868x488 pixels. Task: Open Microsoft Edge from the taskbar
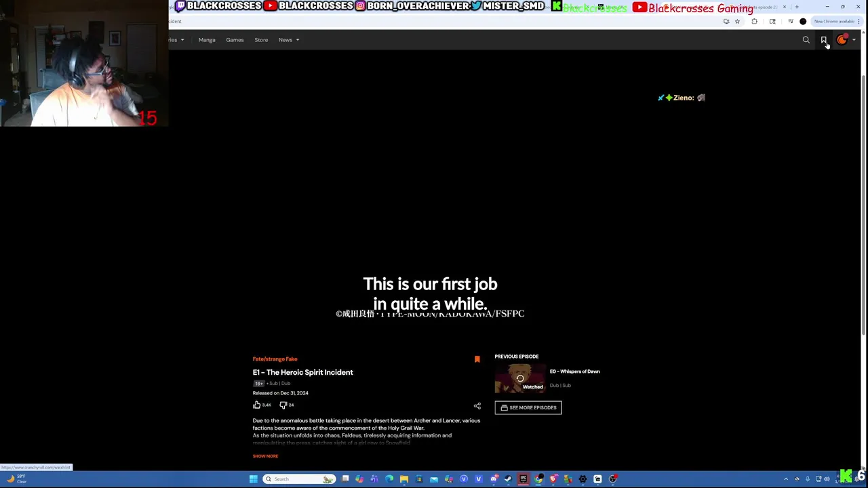(x=389, y=479)
